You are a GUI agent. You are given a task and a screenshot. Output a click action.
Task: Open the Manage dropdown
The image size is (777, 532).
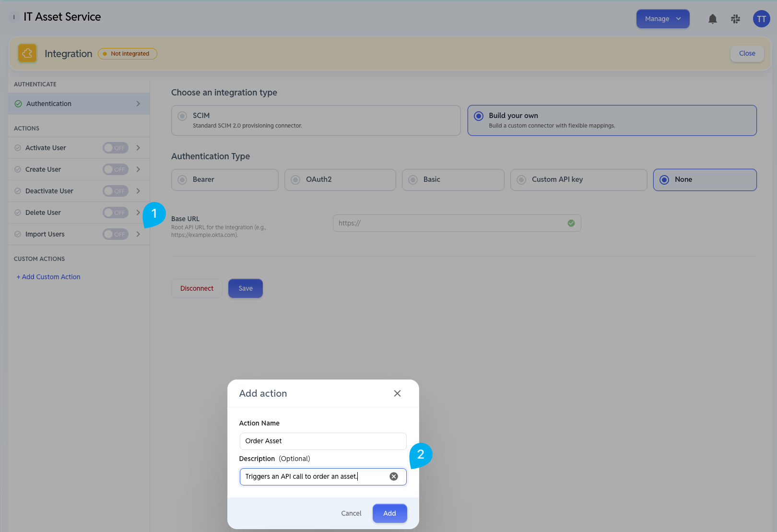point(663,19)
